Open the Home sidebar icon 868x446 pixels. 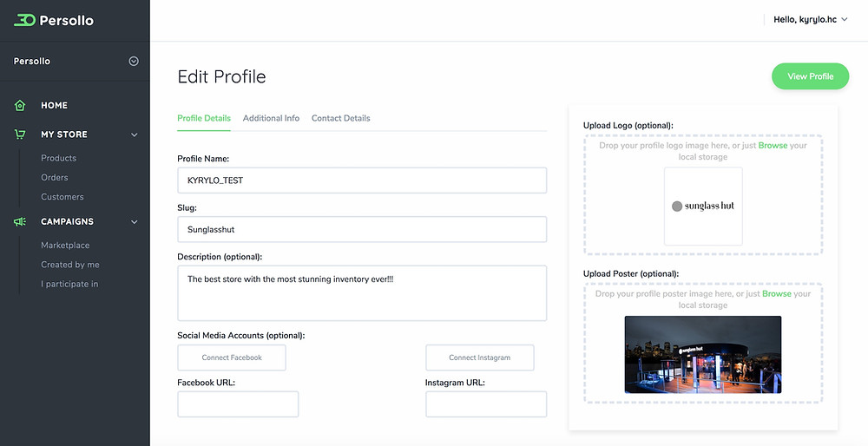[20, 105]
